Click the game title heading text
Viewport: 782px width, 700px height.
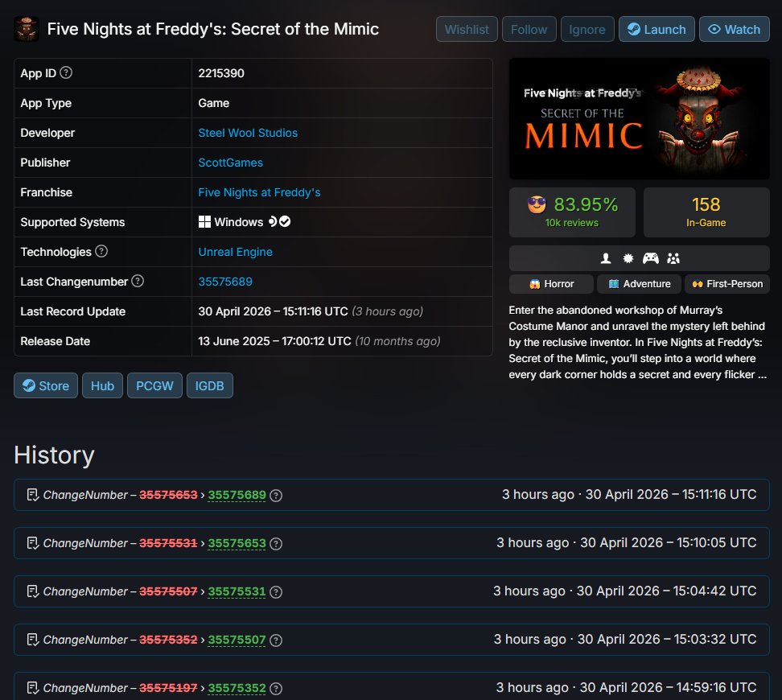(x=213, y=29)
